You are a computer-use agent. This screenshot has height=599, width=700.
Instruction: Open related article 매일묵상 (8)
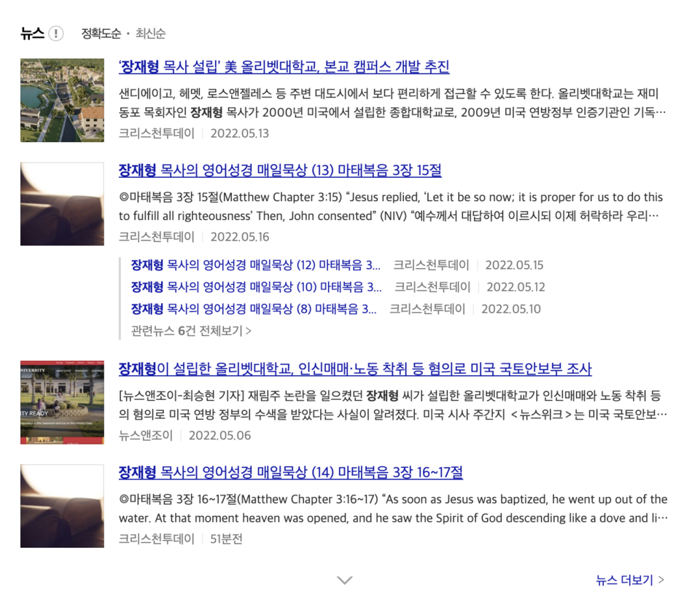pyautogui.click(x=254, y=309)
